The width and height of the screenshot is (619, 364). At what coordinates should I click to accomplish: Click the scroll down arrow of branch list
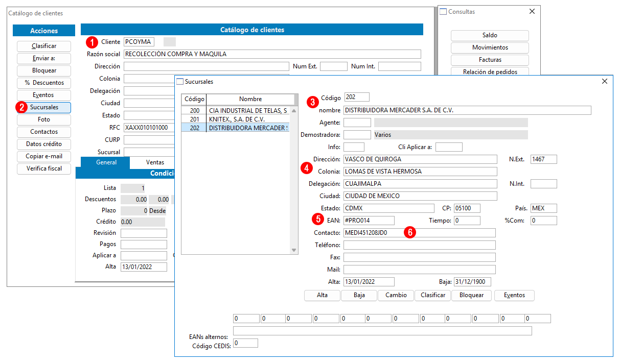pos(294,250)
